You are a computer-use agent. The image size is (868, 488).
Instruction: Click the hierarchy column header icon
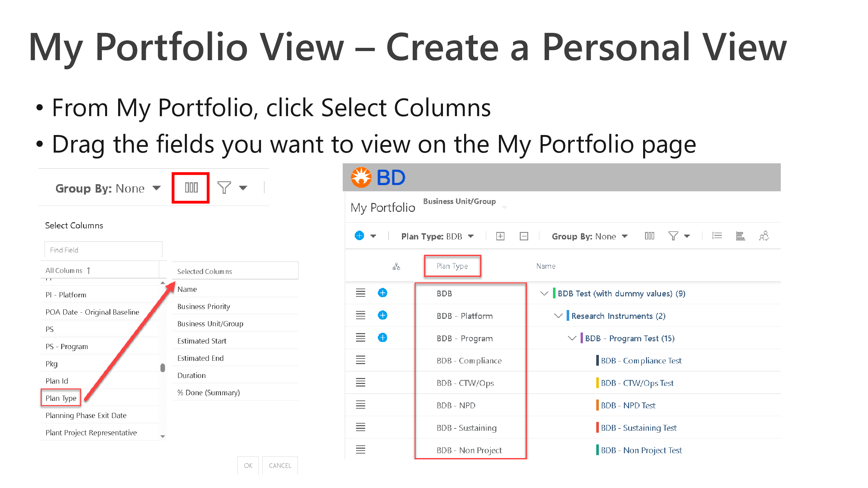(396, 266)
